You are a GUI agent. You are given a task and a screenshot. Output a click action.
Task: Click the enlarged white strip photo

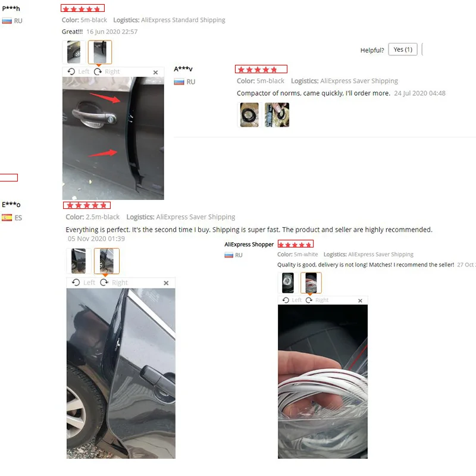coord(322,381)
